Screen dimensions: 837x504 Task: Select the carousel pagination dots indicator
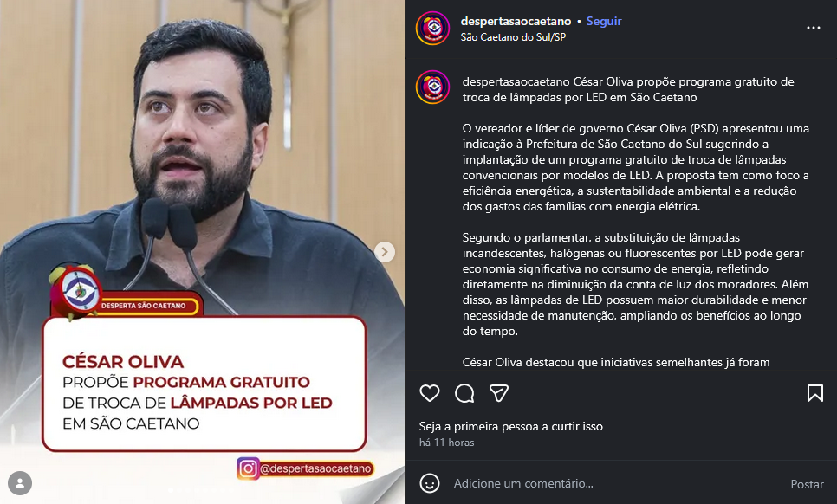(202, 488)
